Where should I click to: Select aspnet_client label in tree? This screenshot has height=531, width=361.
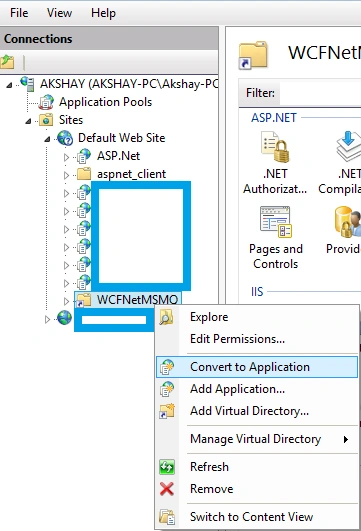[x=131, y=174]
